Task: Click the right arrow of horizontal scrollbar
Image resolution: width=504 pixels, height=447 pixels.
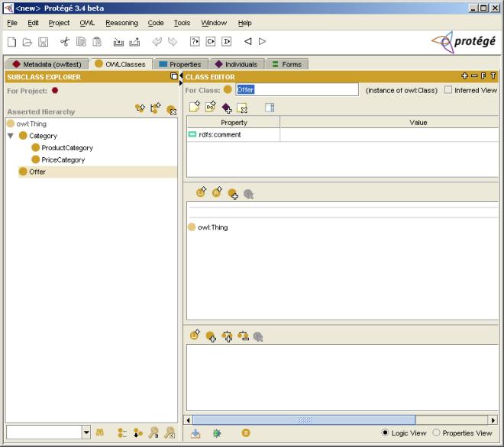Action: (493, 420)
